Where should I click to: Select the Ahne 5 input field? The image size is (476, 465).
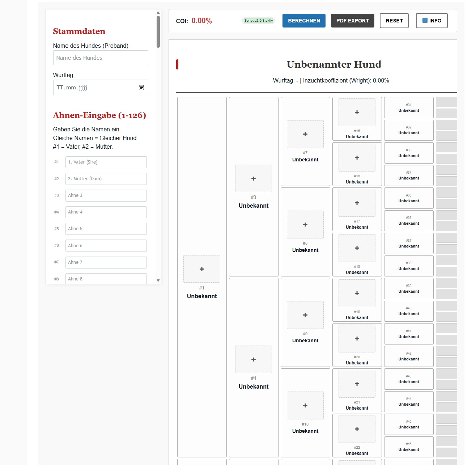(x=106, y=229)
